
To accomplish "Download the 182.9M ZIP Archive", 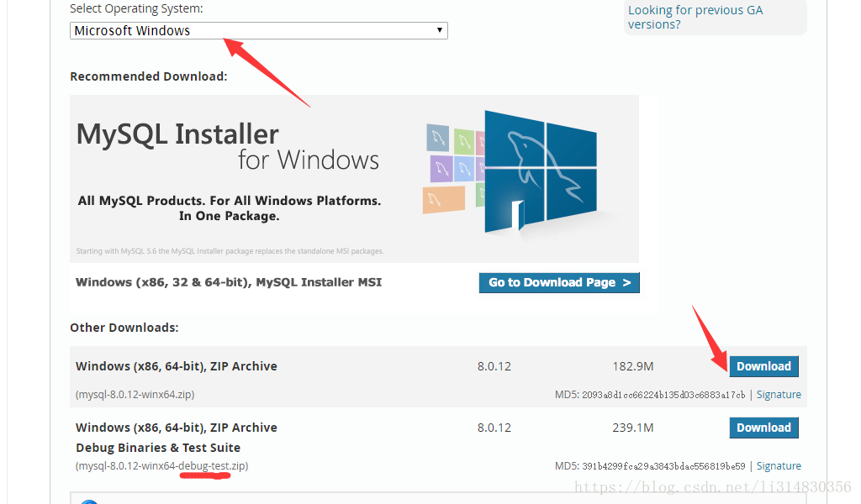I will [763, 366].
